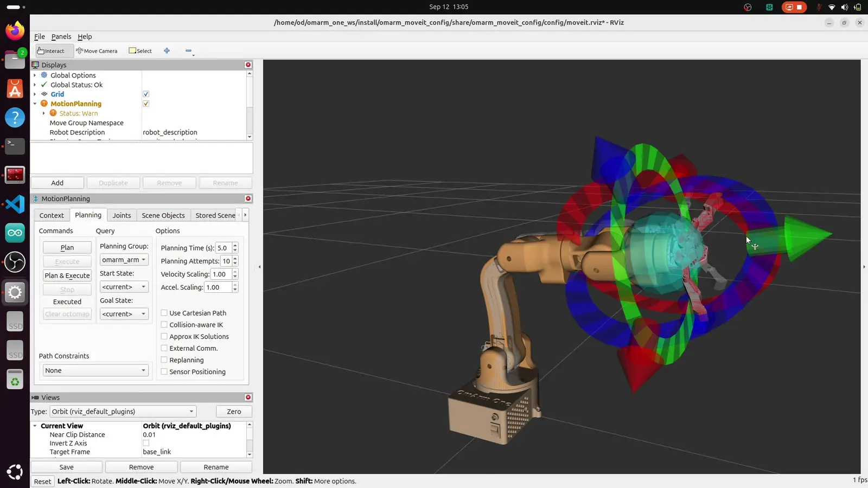Open the Start State dropdown
The image size is (868, 488).
tap(124, 287)
